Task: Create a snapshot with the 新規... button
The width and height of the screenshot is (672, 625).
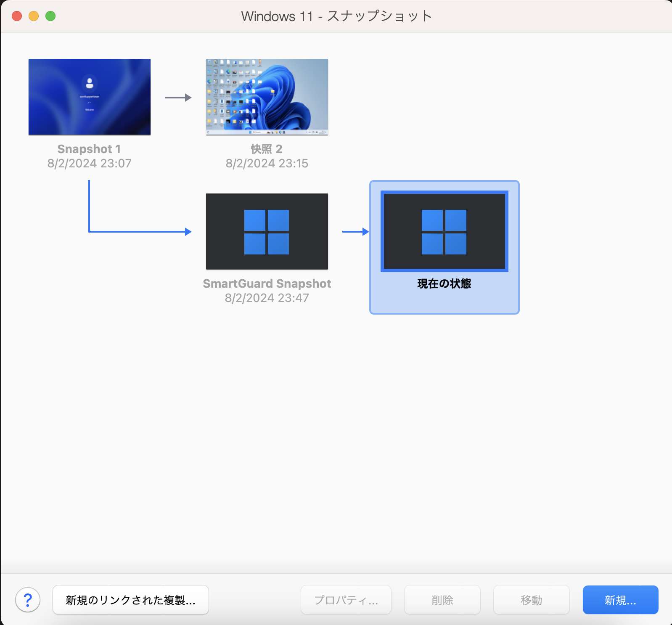Action: tap(620, 600)
